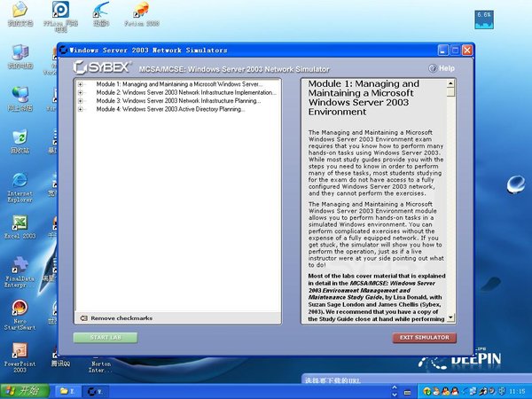Click the second QQ penguin tray icon

point(455,391)
